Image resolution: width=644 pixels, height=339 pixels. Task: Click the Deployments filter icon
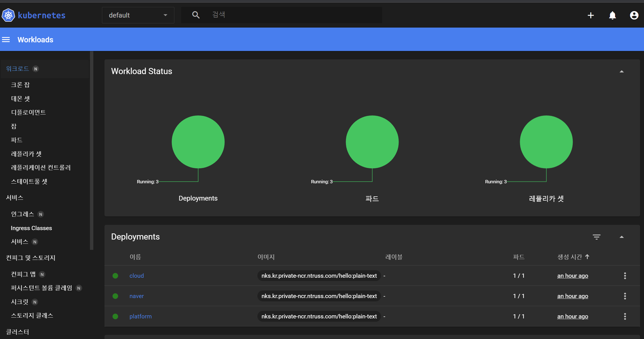596,237
